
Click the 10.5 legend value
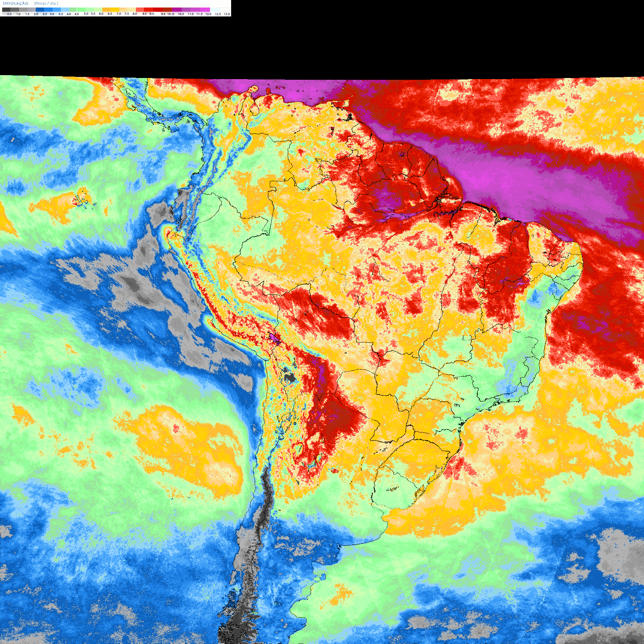point(181,14)
